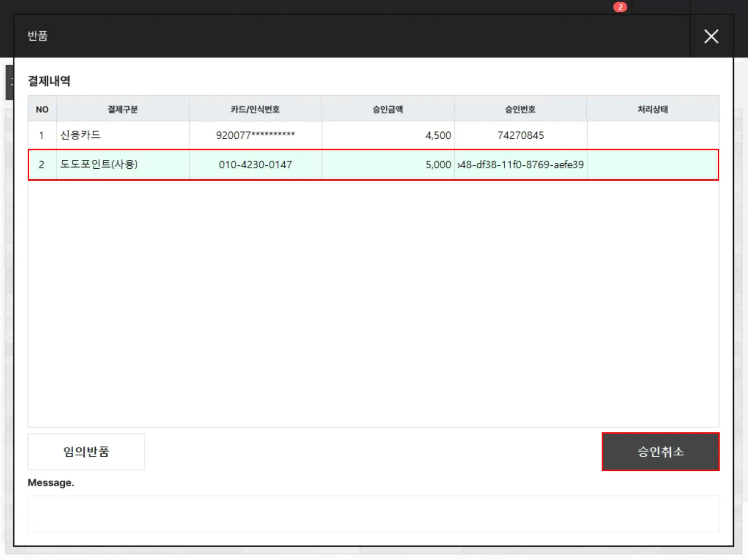Click the 처리상태 column header
748x560 pixels.
click(x=653, y=109)
